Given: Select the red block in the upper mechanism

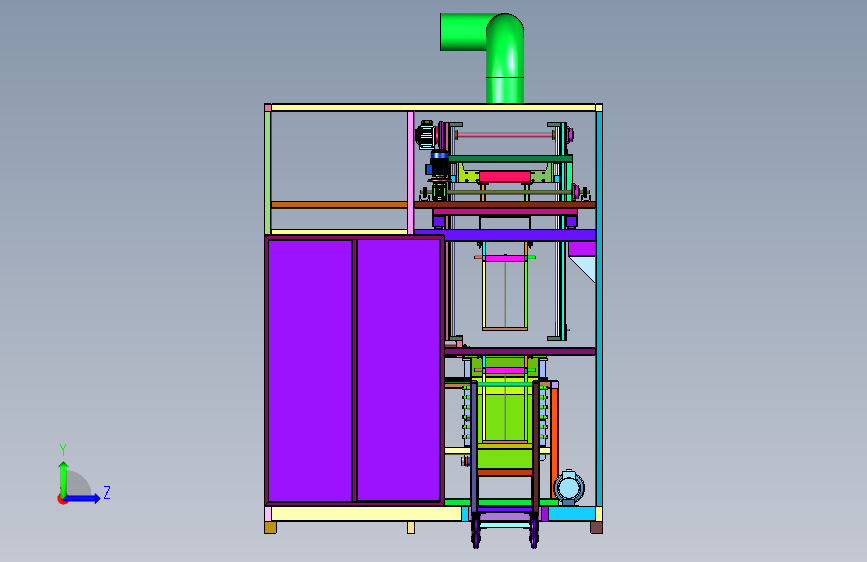Looking at the screenshot, I should [505, 176].
